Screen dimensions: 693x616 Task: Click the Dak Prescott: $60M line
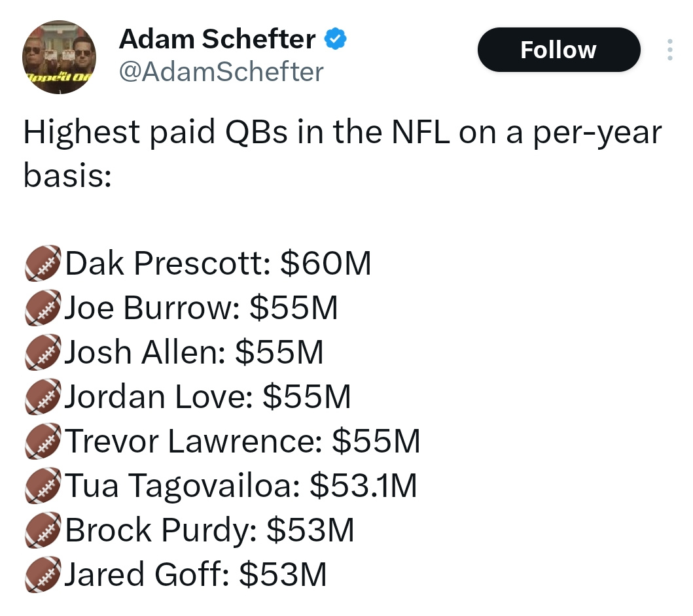219,263
